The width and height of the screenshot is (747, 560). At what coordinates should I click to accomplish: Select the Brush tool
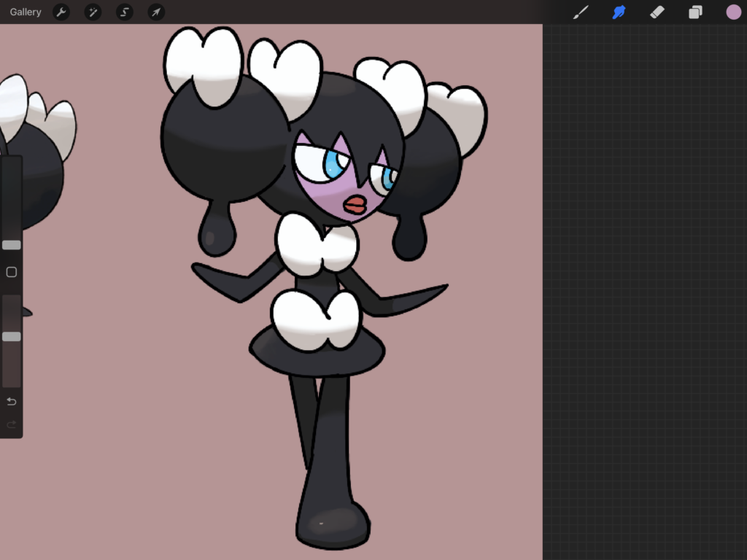[x=580, y=12]
